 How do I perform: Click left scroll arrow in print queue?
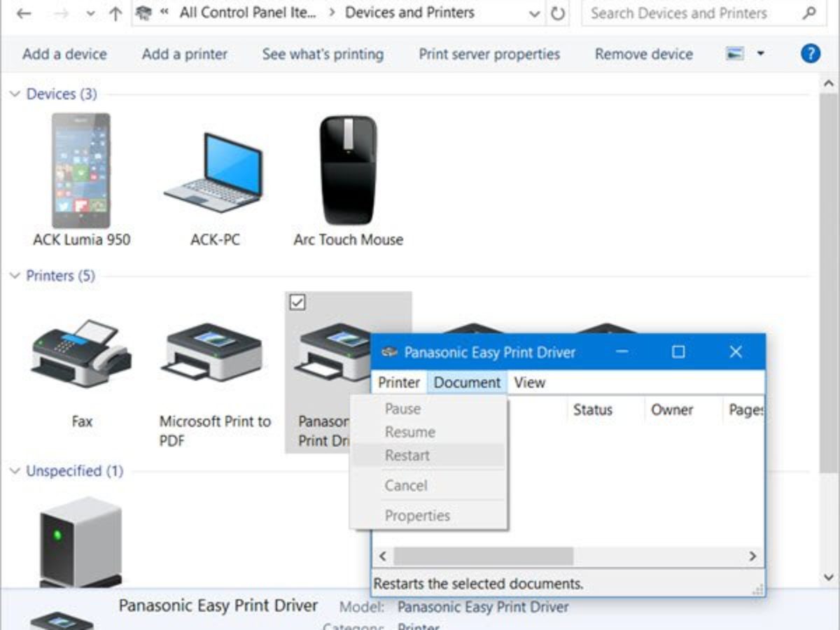click(x=382, y=556)
